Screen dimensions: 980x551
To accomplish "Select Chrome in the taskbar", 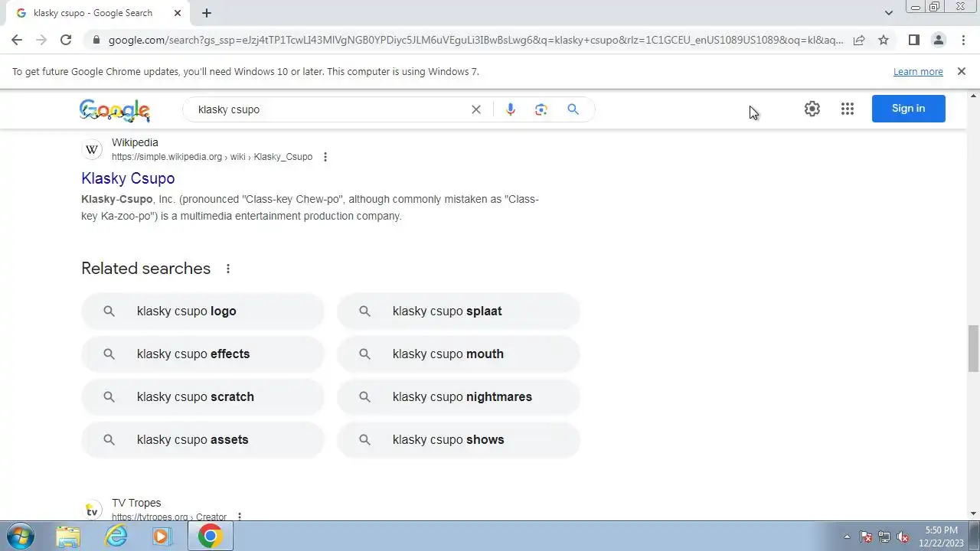I will (210, 536).
